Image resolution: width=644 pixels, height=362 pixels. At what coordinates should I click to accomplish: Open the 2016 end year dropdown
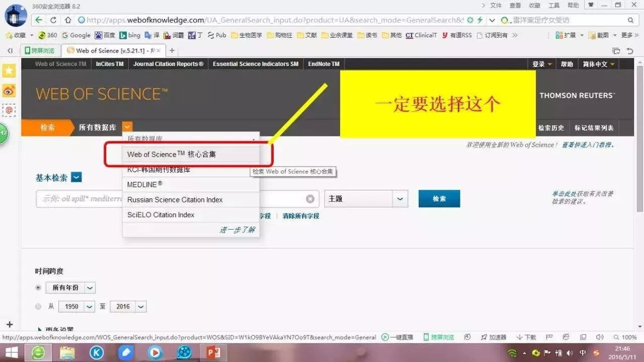(x=141, y=306)
